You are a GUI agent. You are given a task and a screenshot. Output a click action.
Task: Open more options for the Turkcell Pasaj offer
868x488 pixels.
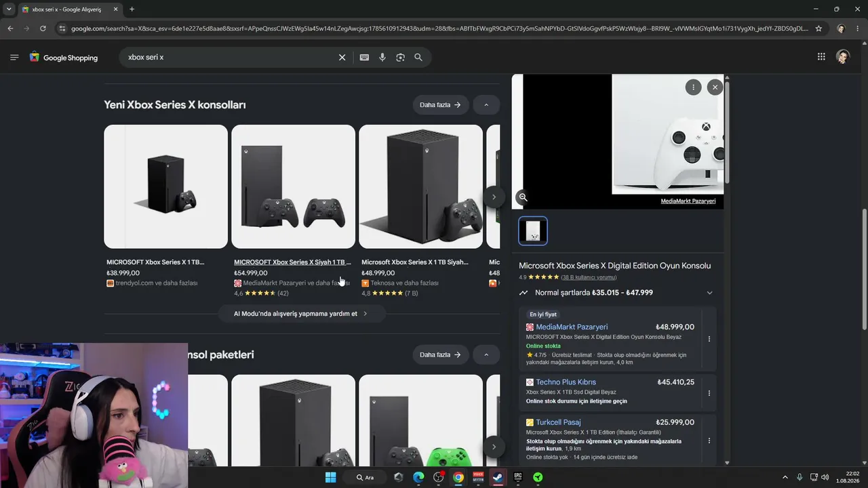[709, 441]
